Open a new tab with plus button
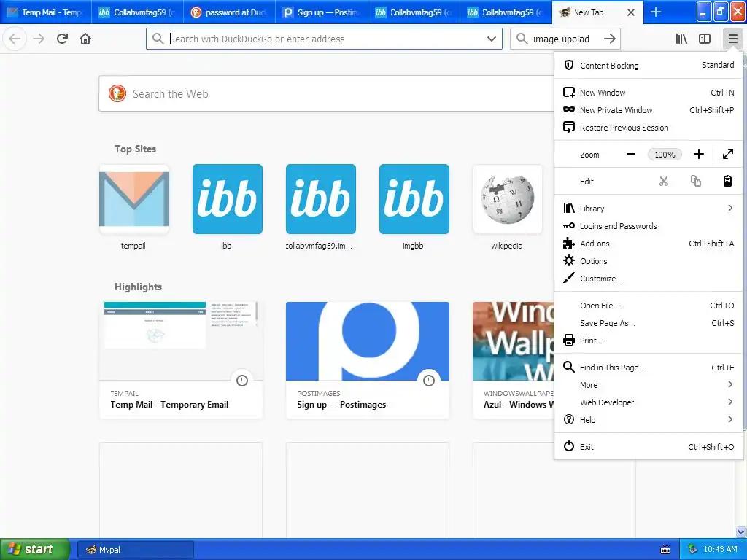The height and width of the screenshot is (560, 747). click(x=656, y=12)
